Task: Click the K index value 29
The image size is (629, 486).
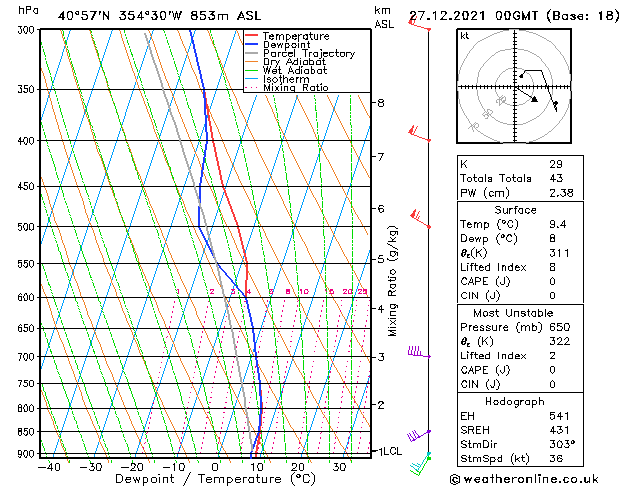Action: click(x=556, y=164)
